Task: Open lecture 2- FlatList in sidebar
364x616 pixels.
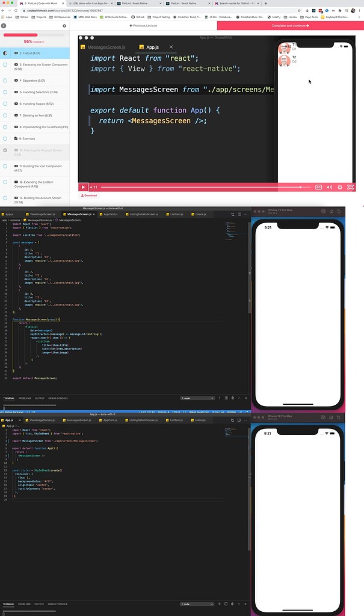Action: tap(34, 53)
